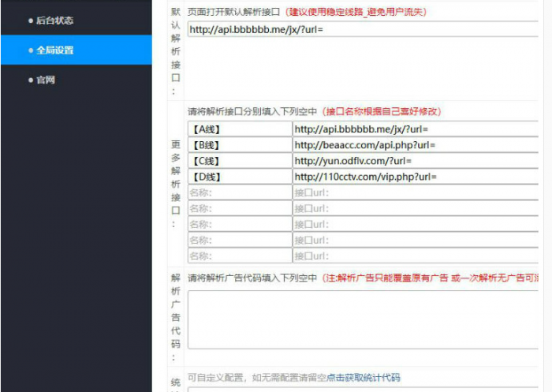Click the first empty 接口url field below D线
This screenshot has height=392, width=552.
pos(416,192)
